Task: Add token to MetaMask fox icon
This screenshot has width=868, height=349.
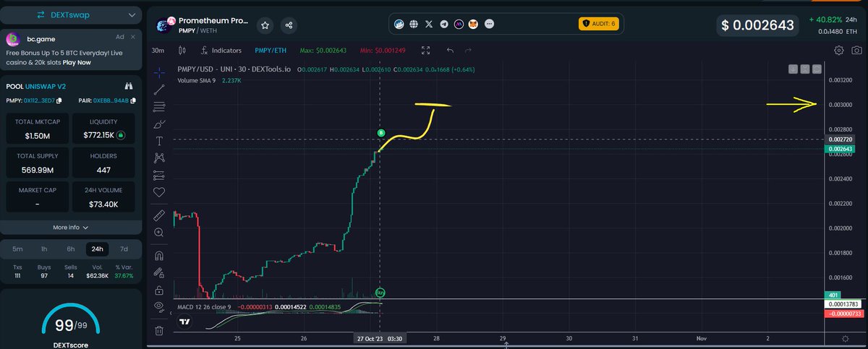Action: click(x=475, y=24)
